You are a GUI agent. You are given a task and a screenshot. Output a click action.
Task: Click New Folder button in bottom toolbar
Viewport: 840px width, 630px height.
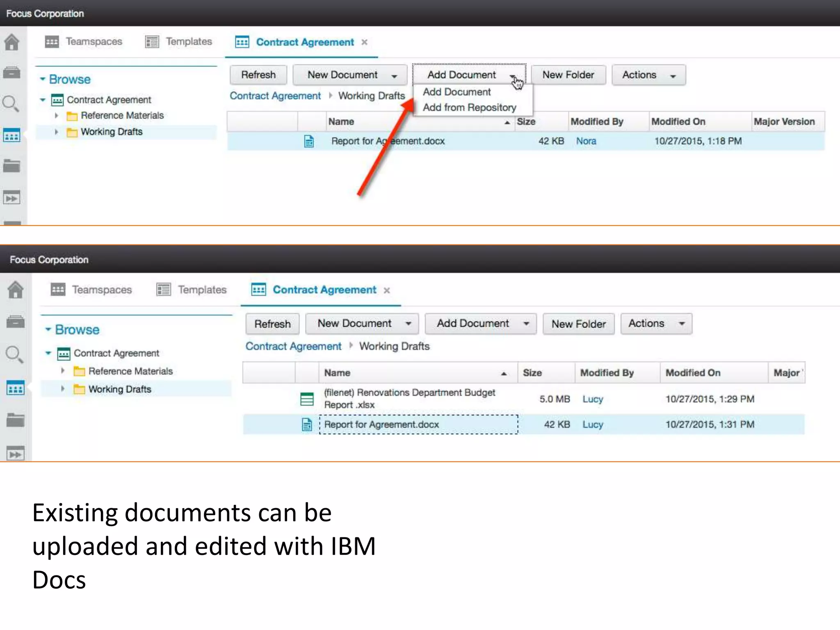578,324
